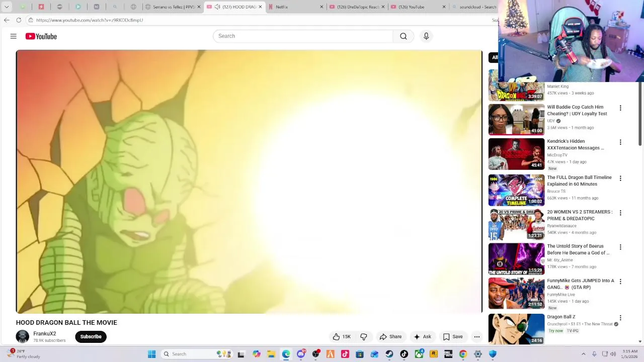Open Steam from taskbar
The width and height of the screenshot is (644, 362).
389,354
